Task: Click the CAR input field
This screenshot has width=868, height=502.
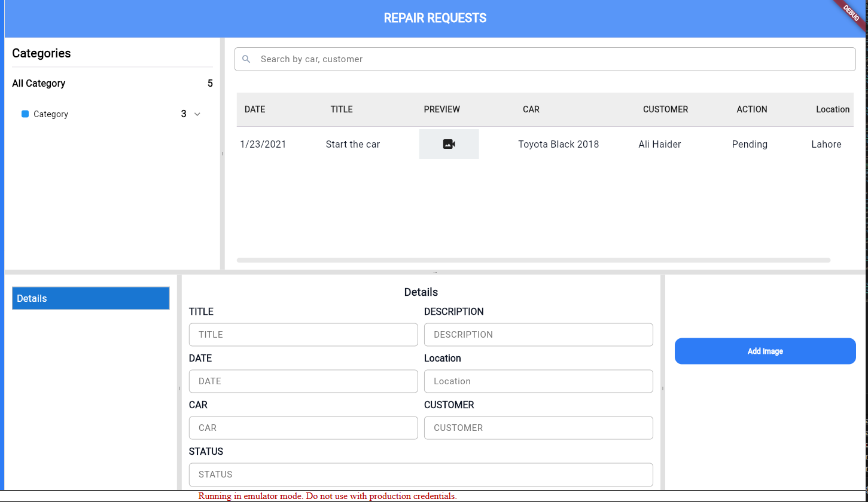Action: click(x=303, y=428)
